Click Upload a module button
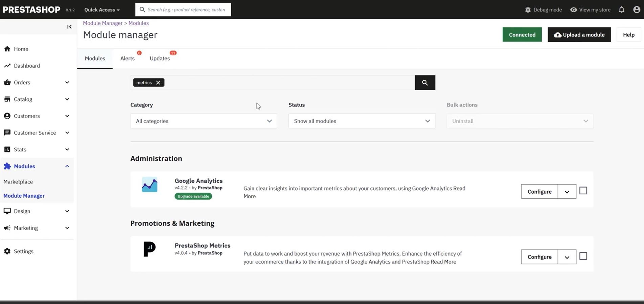The image size is (644, 304). tap(579, 35)
